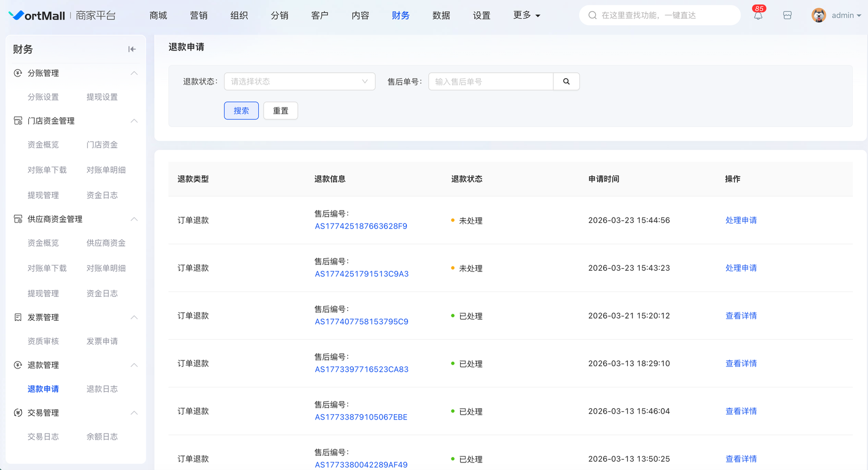Collapse the 供应商资金管理 section chevron
Image resolution: width=868 pixels, height=470 pixels.
point(134,219)
